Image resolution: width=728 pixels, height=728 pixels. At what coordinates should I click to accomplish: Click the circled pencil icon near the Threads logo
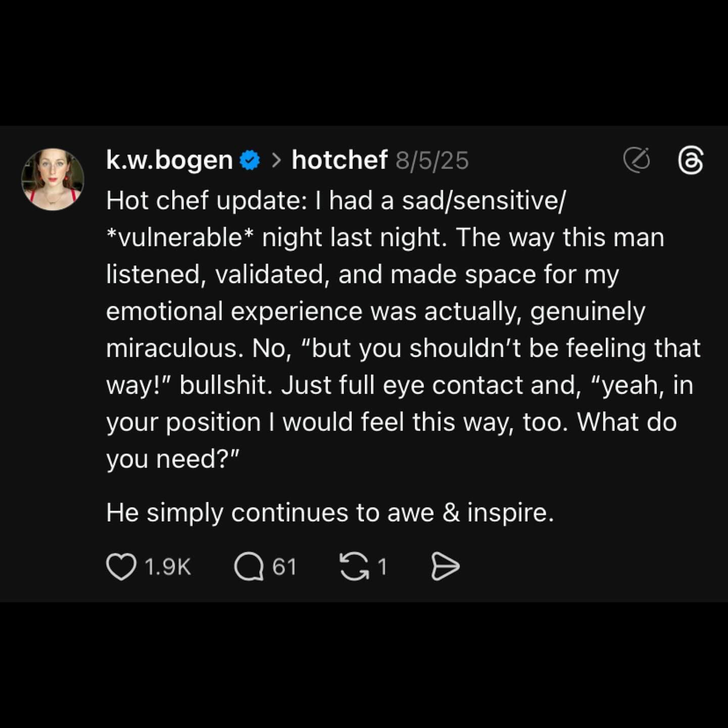[x=636, y=160]
